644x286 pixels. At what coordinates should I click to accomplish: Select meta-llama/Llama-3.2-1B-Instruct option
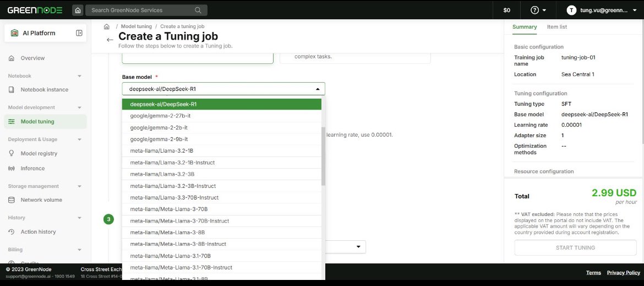(222, 163)
